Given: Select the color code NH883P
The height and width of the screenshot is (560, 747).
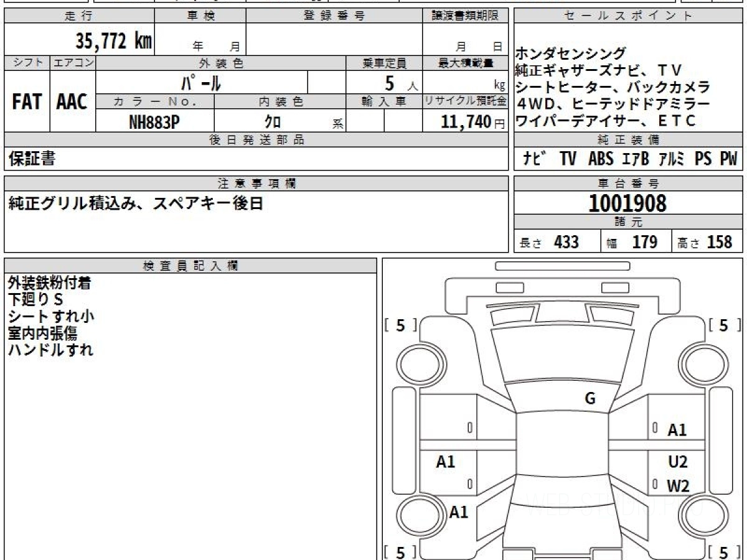Looking at the screenshot, I should click(x=154, y=122).
